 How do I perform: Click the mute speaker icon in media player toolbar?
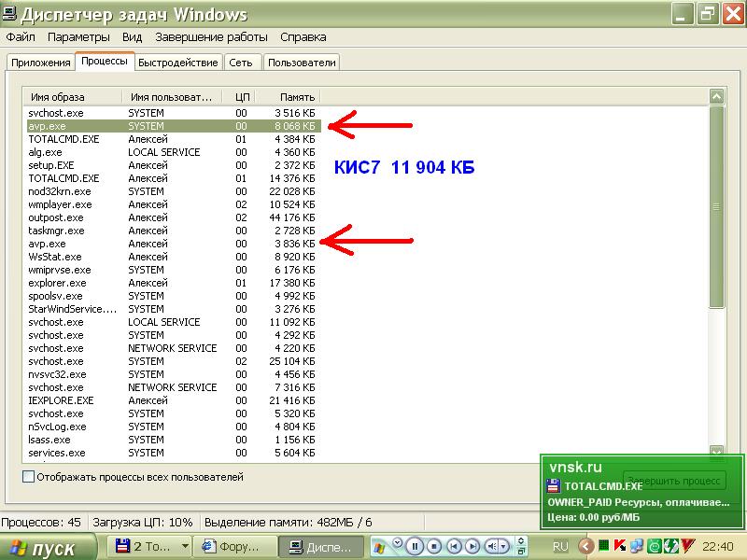[x=492, y=546]
